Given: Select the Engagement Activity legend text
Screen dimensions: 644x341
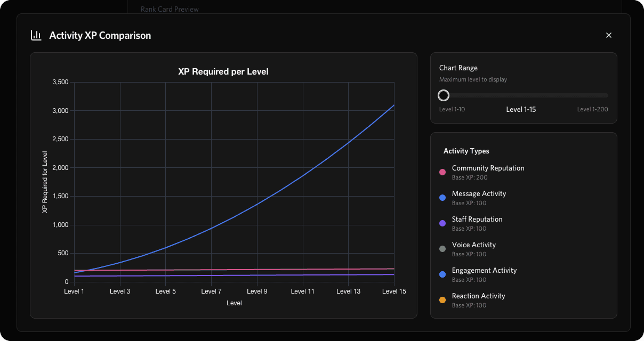Looking at the screenshot, I should [484, 270].
